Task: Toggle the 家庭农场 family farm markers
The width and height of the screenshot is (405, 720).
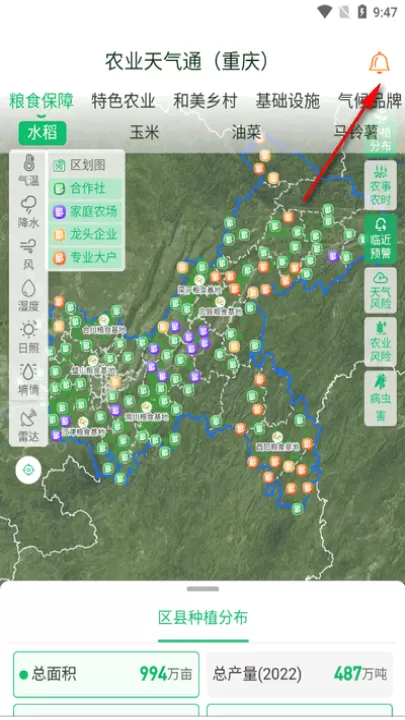Action: [x=86, y=211]
